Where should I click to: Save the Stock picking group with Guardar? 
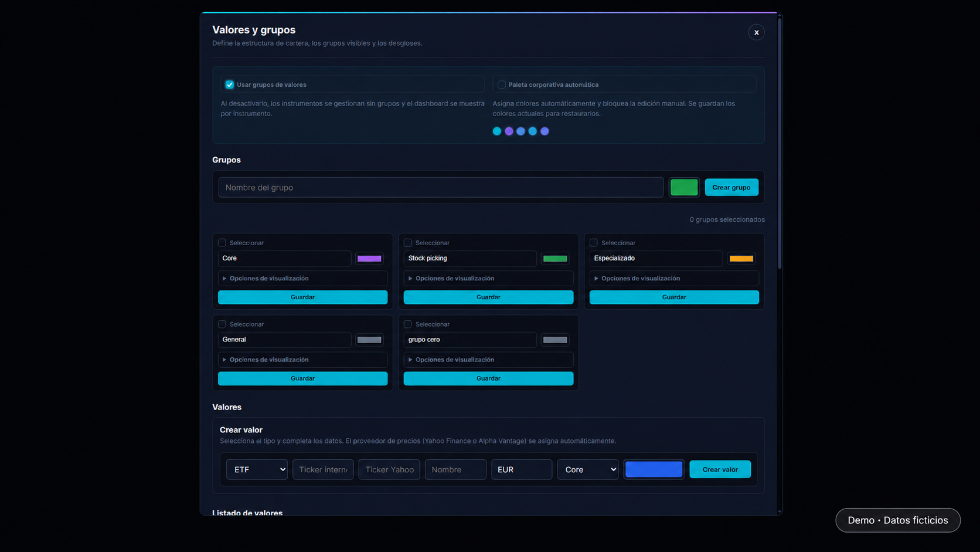pos(488,297)
